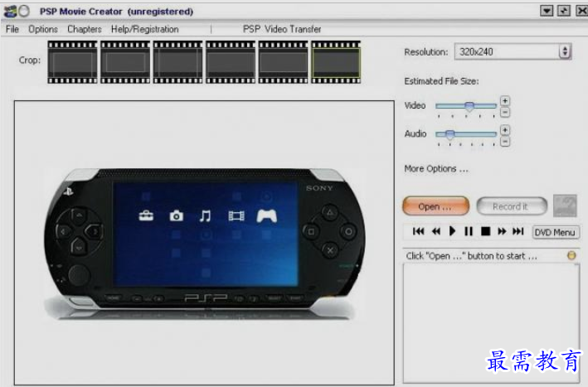The image size is (588, 387).
Task: Select the third crop filmstrip preset
Action: tap(177, 62)
